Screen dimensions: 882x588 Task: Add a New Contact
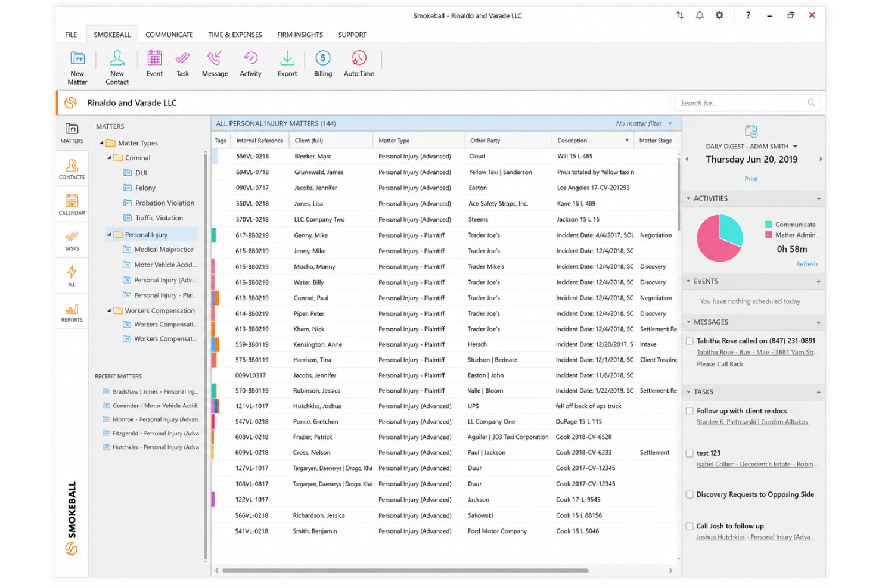(x=117, y=67)
